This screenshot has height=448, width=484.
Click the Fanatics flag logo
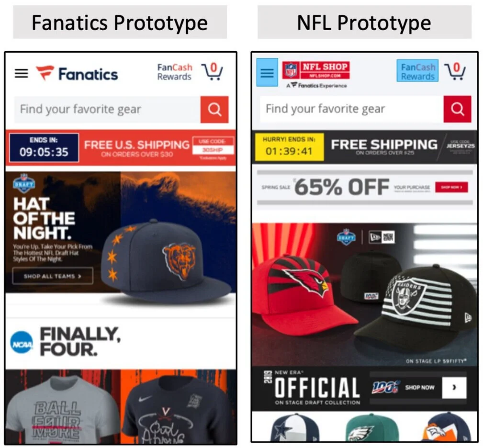click(45, 73)
